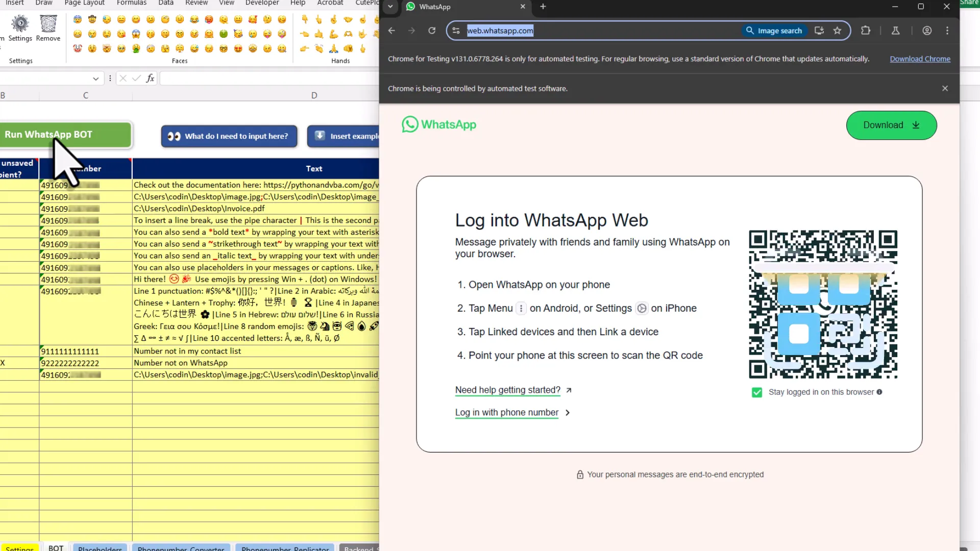
Task: Dismiss the automated test software infobar
Action: coord(945,88)
